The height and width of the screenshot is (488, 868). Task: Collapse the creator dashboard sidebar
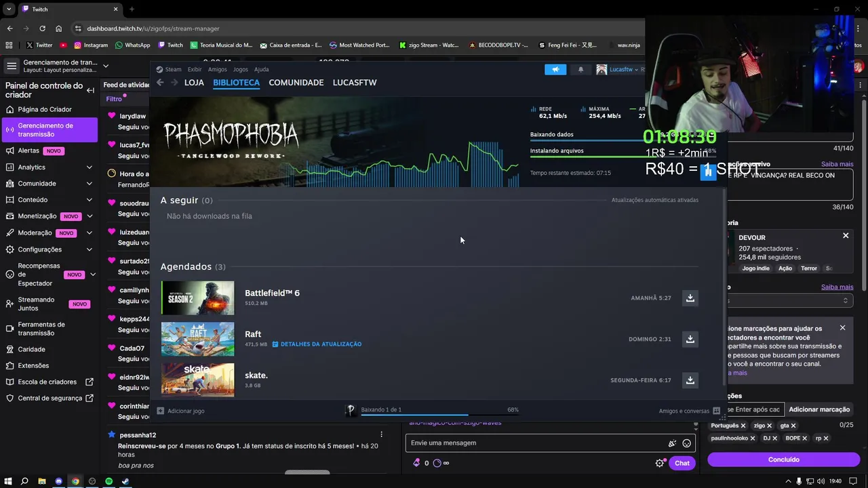coord(90,90)
